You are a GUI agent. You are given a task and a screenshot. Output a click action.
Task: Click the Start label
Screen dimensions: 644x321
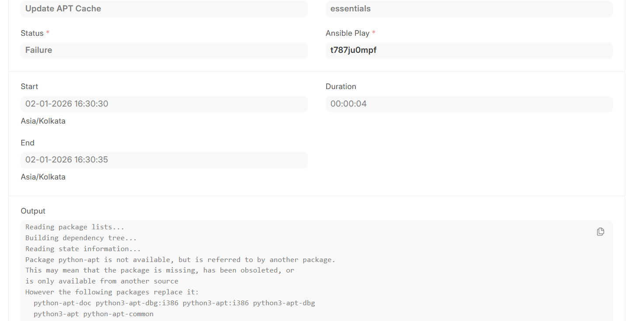(29, 86)
